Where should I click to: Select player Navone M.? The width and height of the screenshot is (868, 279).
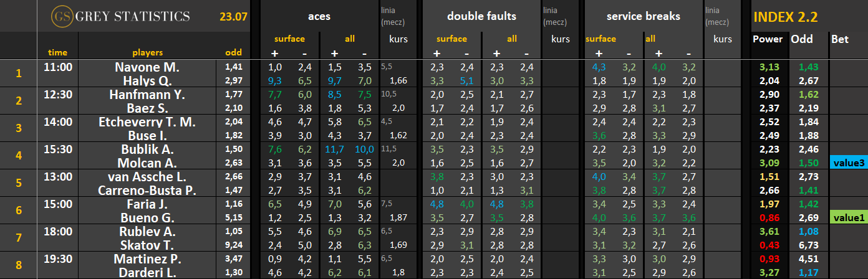tap(147, 67)
